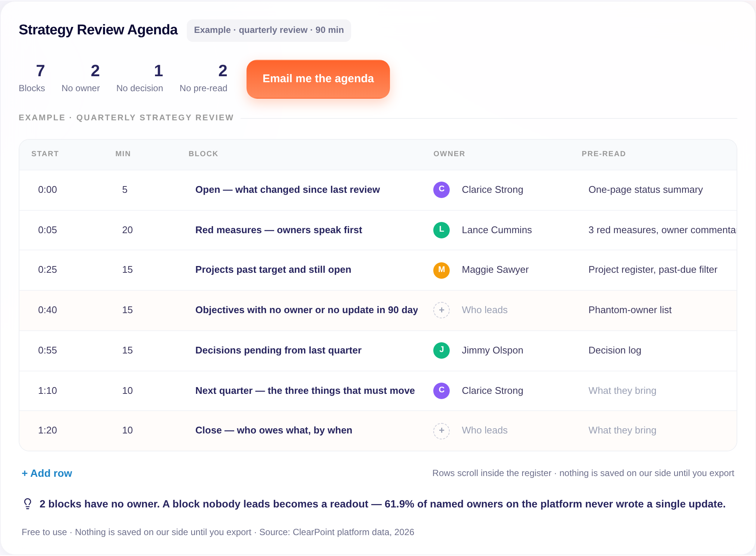Screen dimensions: 756x556
Task: Fill What they bring for the Next quarter row
Action: pyautogui.click(x=622, y=390)
